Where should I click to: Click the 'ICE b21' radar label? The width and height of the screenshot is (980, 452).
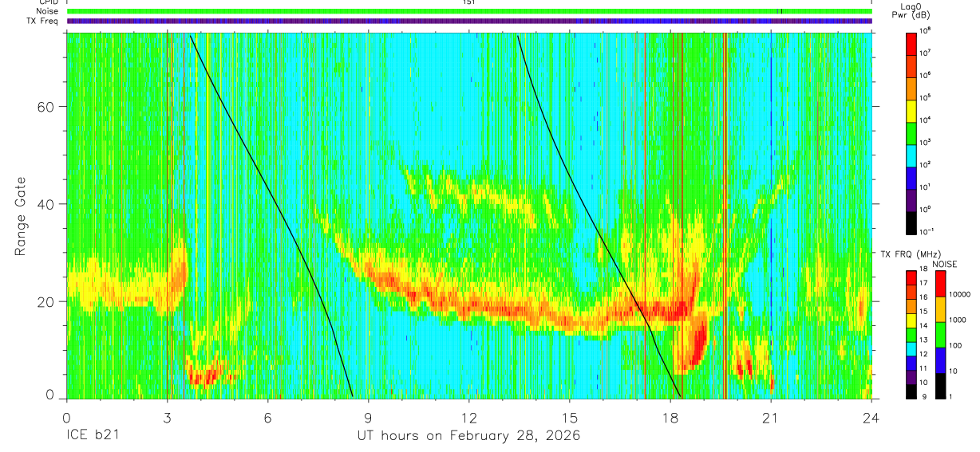[93, 436]
